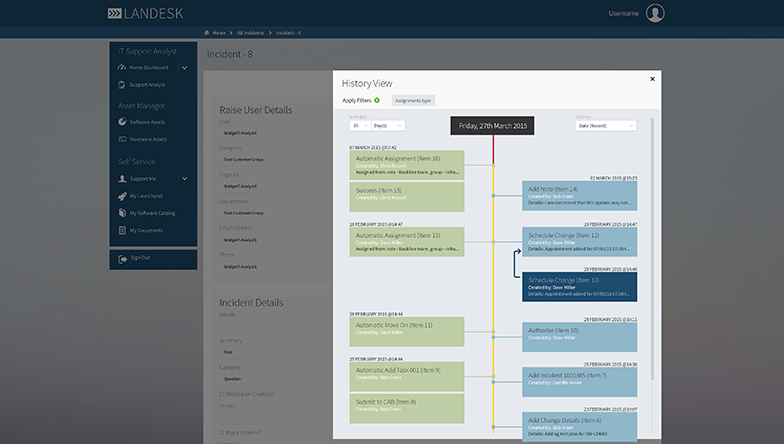Open the Day(s) unit dropdown
The width and height of the screenshot is (784, 444).
coord(388,126)
